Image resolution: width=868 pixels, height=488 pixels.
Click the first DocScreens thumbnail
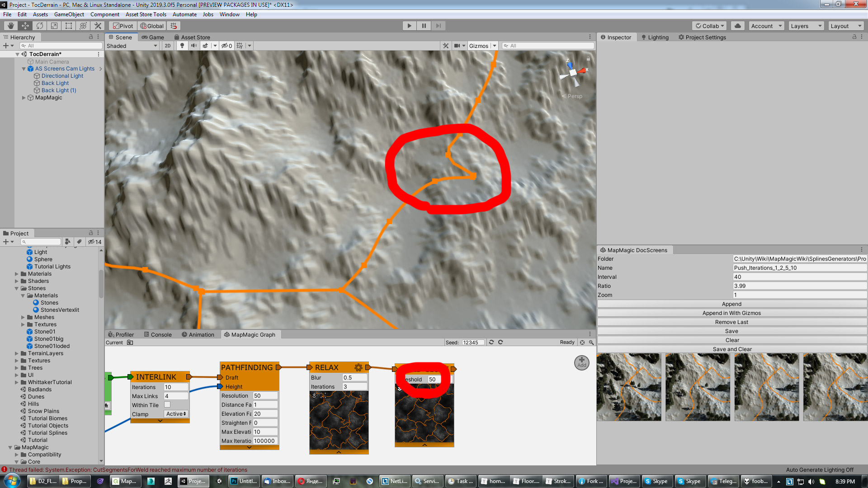pos(629,387)
